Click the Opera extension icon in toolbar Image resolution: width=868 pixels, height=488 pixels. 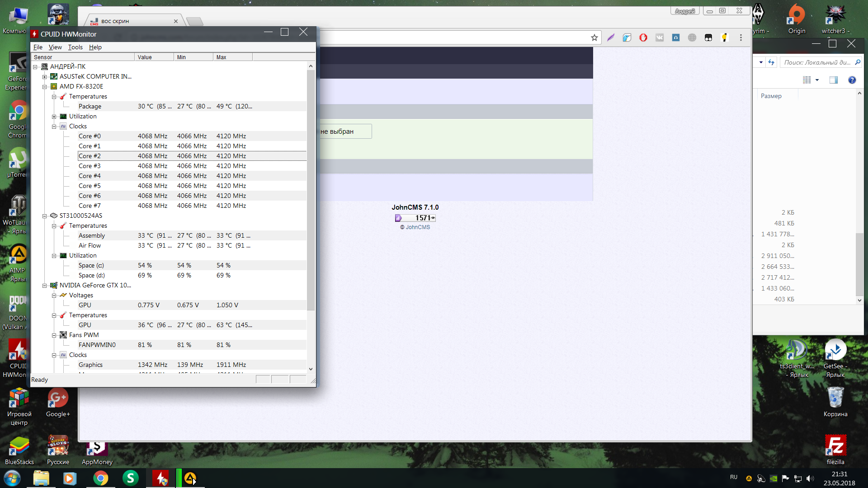643,38
